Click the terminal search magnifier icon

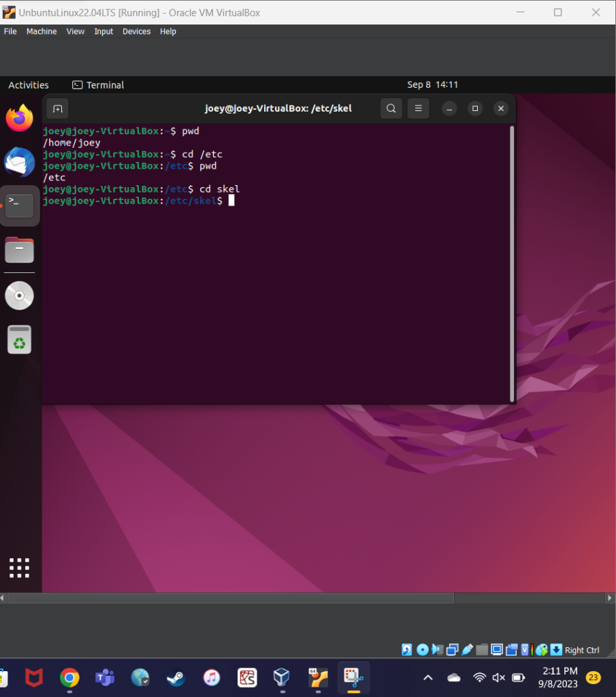pos(391,108)
